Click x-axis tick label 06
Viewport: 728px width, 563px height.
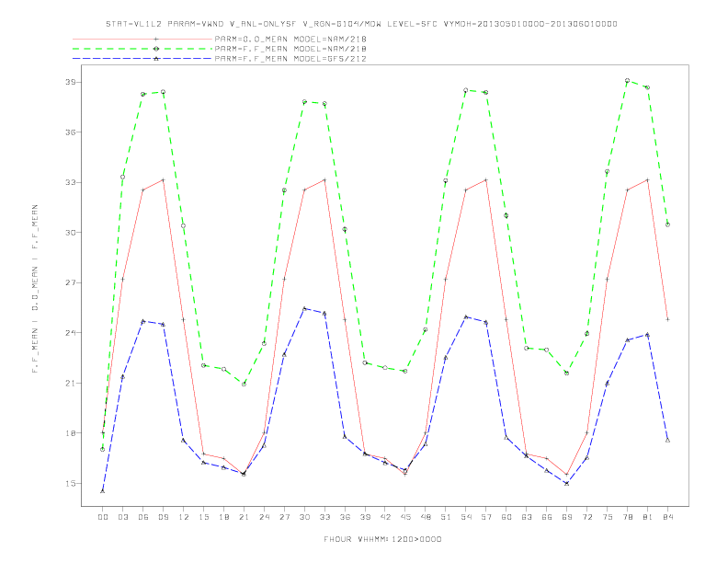(x=143, y=517)
